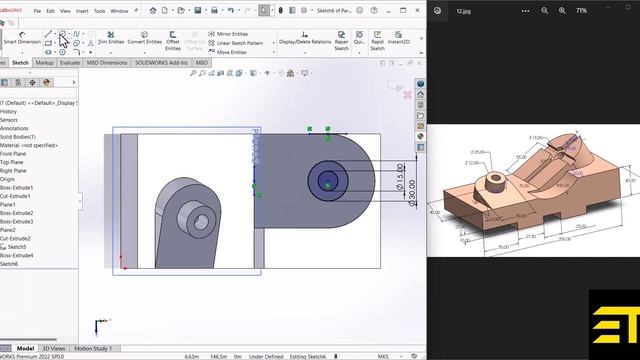Switch to the MBD tab

[202, 62]
